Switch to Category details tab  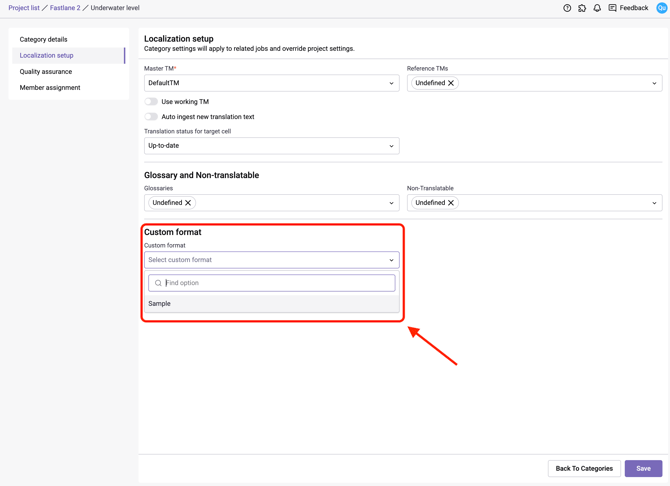pos(44,40)
